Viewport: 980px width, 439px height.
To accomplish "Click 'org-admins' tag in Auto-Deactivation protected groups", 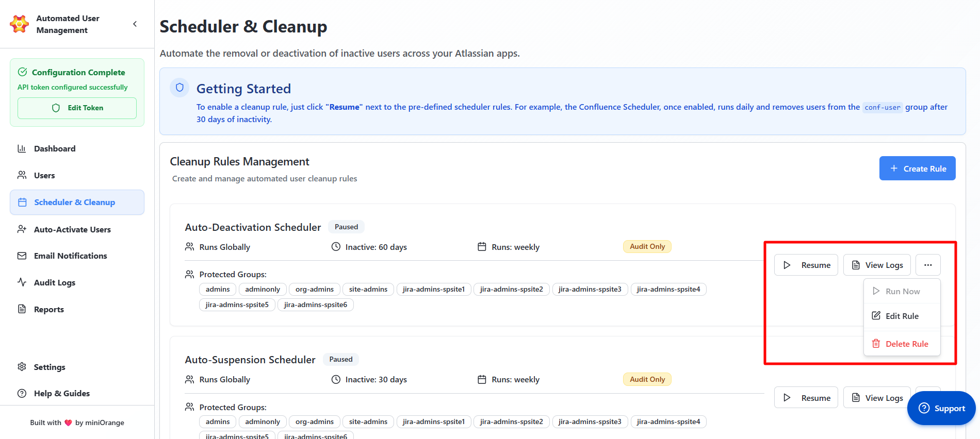I will [x=315, y=290].
